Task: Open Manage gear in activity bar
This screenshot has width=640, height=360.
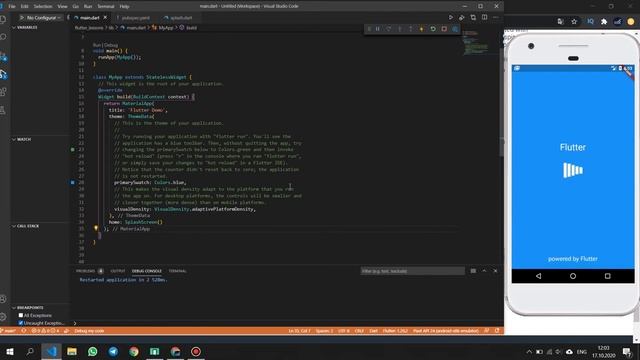Action: [x=3, y=317]
